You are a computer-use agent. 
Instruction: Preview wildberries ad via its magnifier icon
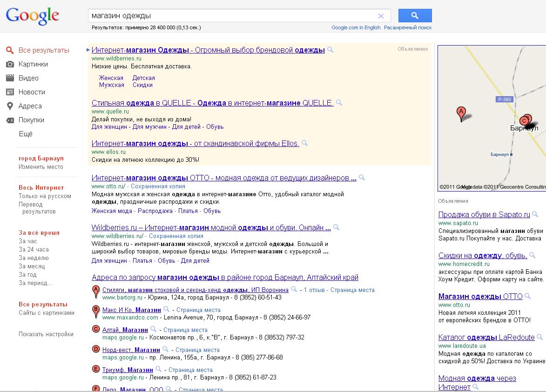(x=330, y=50)
